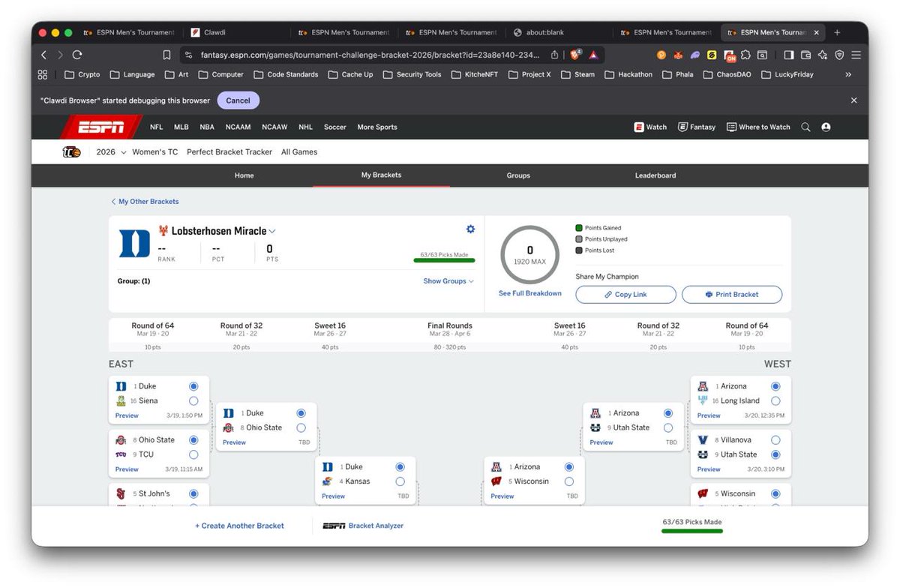This screenshot has height=588, width=900.
Task: Open the extensions puzzle piece icon
Action: (x=745, y=55)
